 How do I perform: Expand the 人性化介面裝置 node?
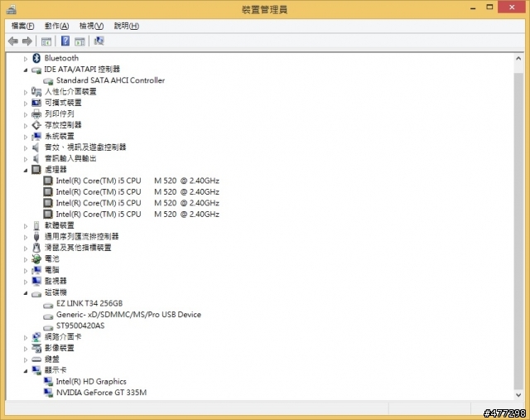coord(26,92)
